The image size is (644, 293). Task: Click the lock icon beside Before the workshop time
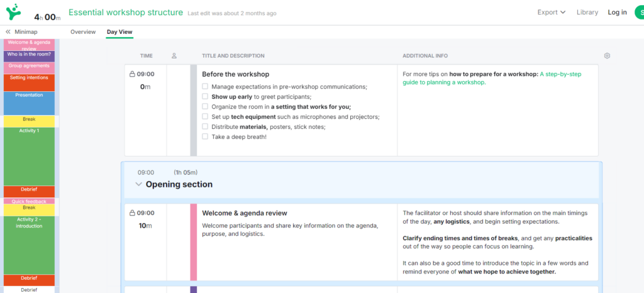click(x=132, y=74)
